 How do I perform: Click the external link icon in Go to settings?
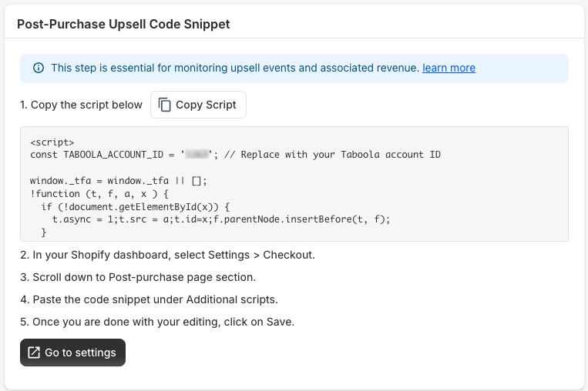tap(34, 353)
